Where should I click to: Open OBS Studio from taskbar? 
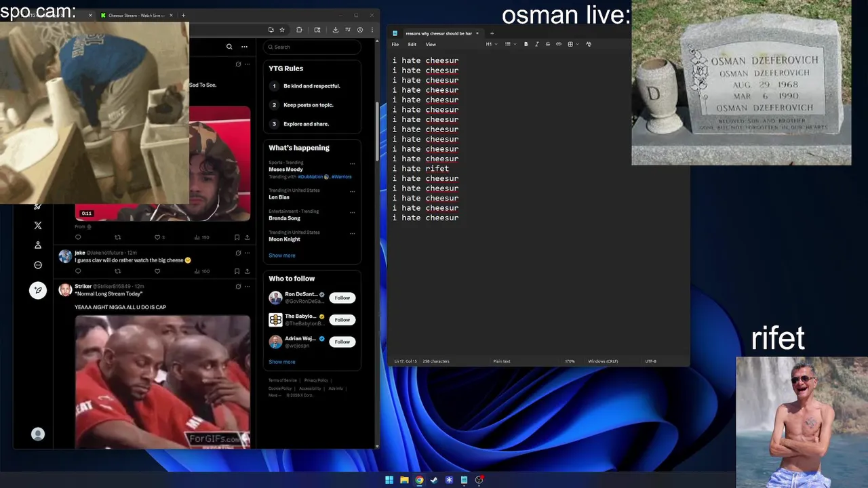pyautogui.click(x=479, y=480)
